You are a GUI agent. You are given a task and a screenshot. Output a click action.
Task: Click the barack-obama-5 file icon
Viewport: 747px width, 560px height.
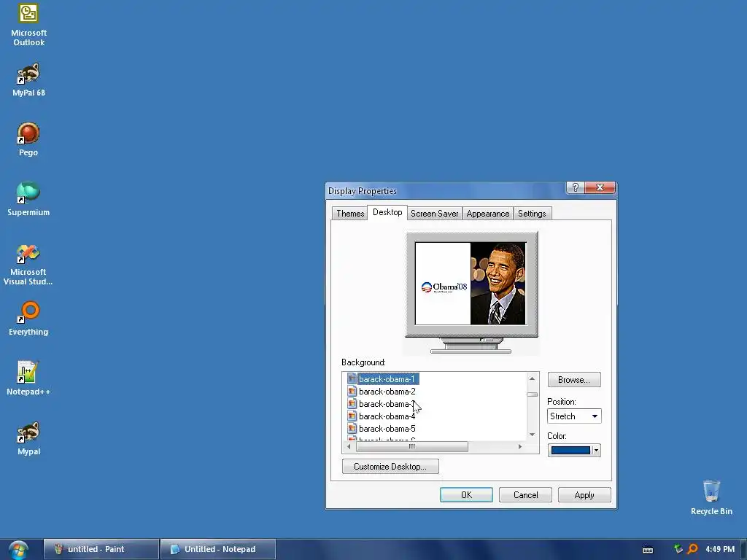click(352, 428)
